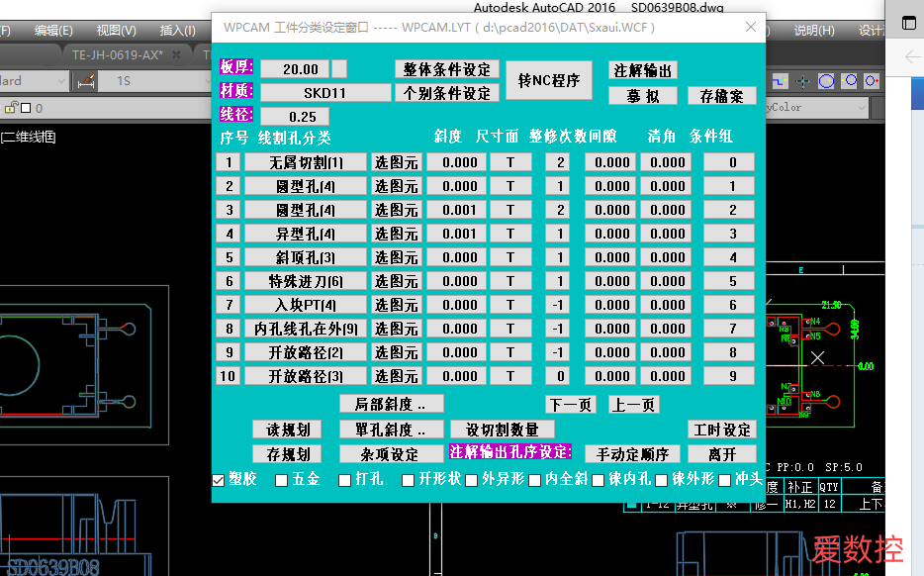Open the ByColor dropdown
Viewport: 924px width, 576px height.
click(816, 107)
